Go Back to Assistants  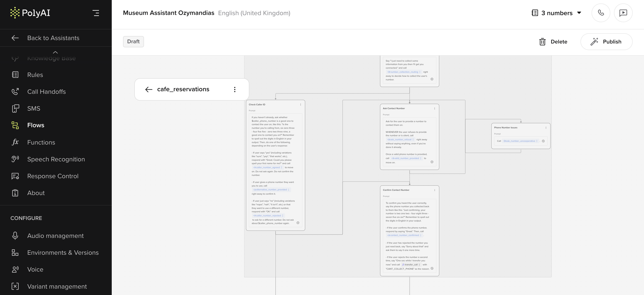[53, 38]
